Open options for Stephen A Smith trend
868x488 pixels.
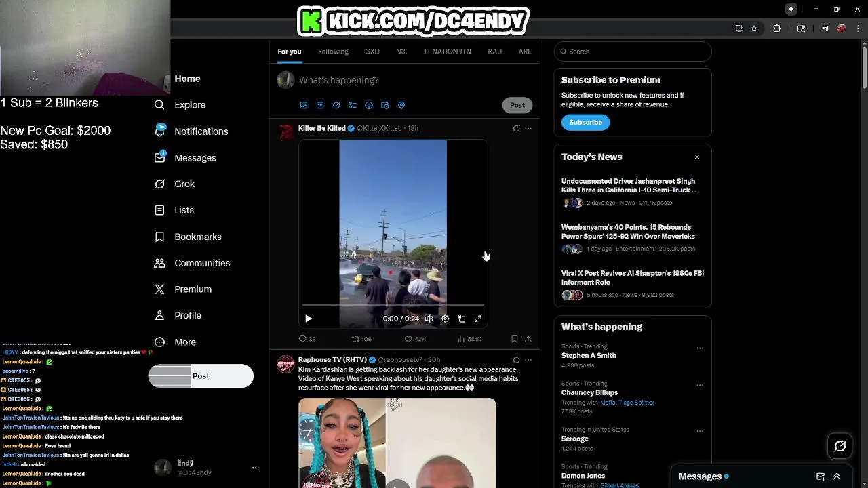pyautogui.click(x=700, y=348)
